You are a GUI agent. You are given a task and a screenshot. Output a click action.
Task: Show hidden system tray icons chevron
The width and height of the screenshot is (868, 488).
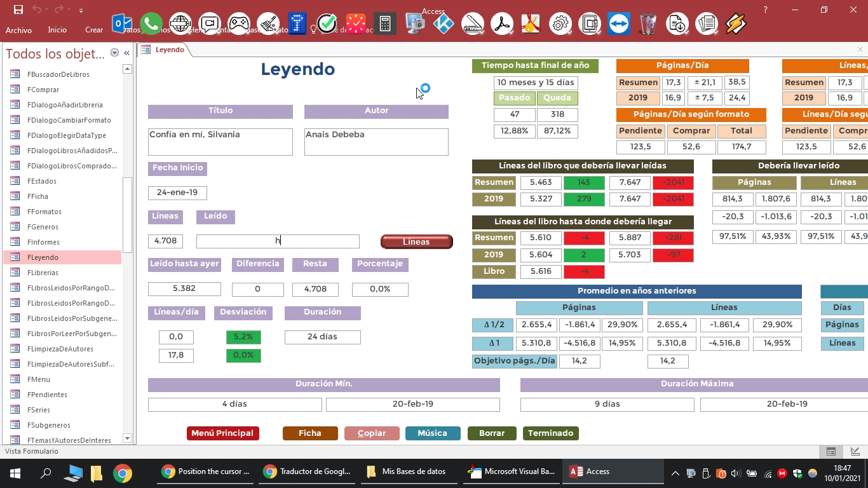(x=675, y=473)
